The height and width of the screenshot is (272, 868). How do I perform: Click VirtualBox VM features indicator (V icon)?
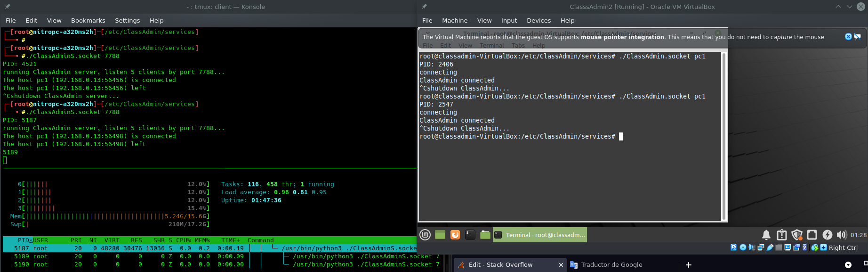(805, 247)
